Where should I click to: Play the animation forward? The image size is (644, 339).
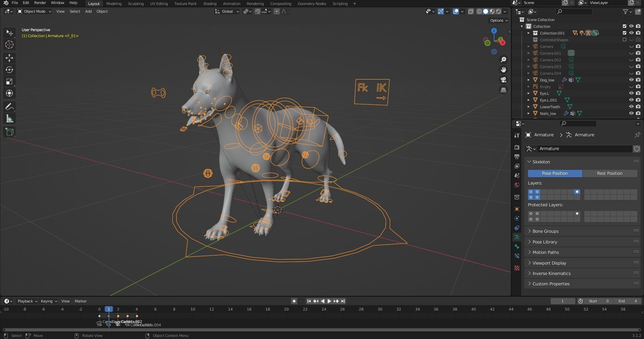tap(329, 301)
